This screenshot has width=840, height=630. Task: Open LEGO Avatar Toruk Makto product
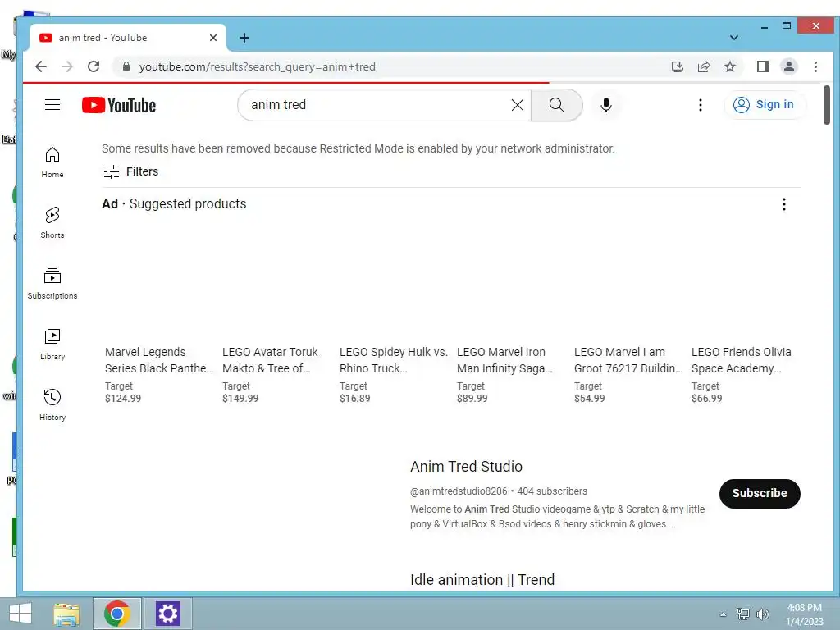[270, 360]
